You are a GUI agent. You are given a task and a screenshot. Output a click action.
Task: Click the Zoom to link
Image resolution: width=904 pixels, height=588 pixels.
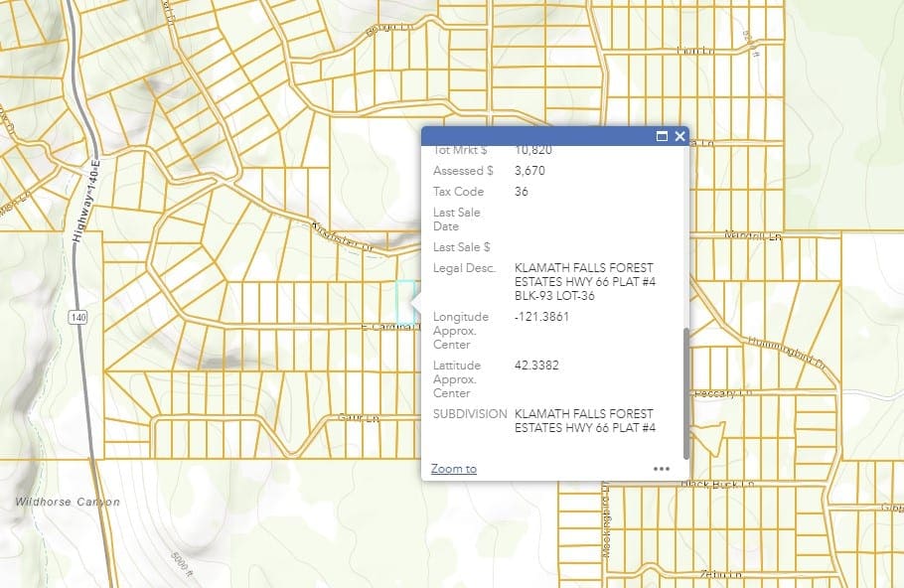click(x=454, y=469)
